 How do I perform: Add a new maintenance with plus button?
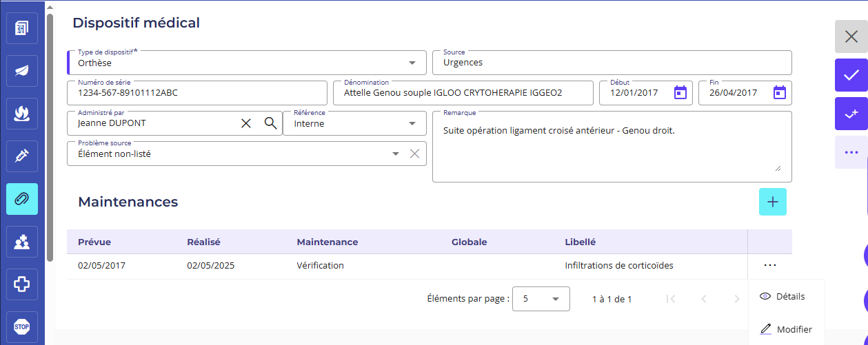772,202
